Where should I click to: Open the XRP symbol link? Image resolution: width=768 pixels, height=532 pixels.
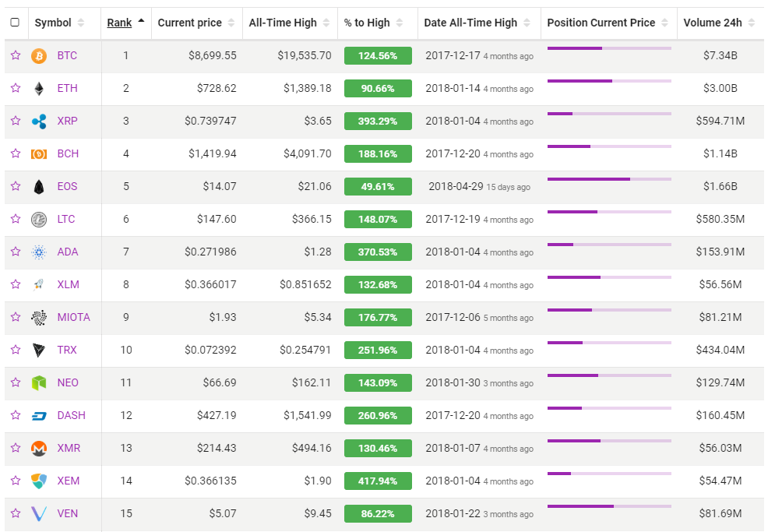click(x=68, y=121)
